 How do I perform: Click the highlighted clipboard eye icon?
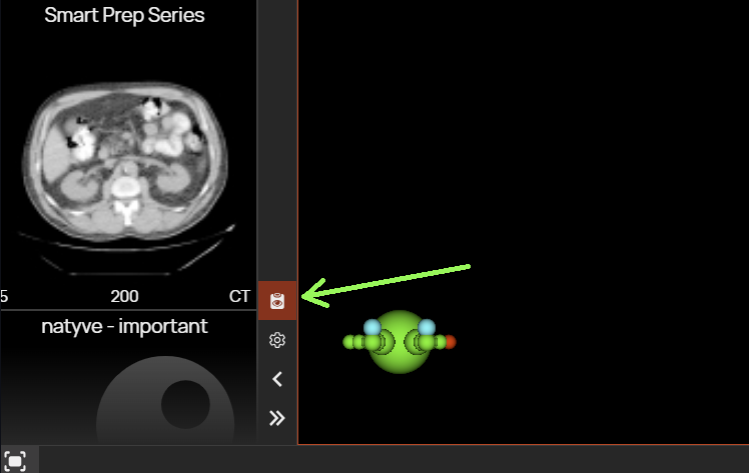277,301
